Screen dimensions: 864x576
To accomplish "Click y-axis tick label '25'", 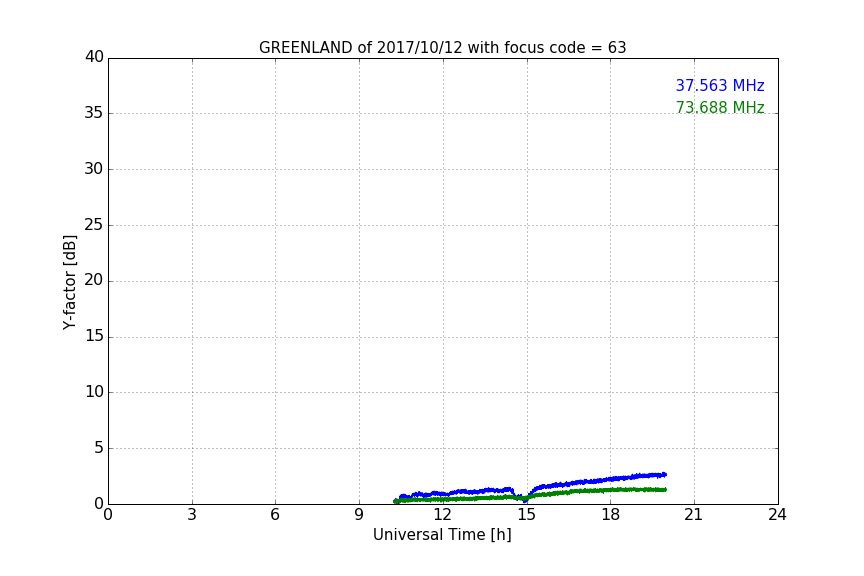I will pos(94,224).
